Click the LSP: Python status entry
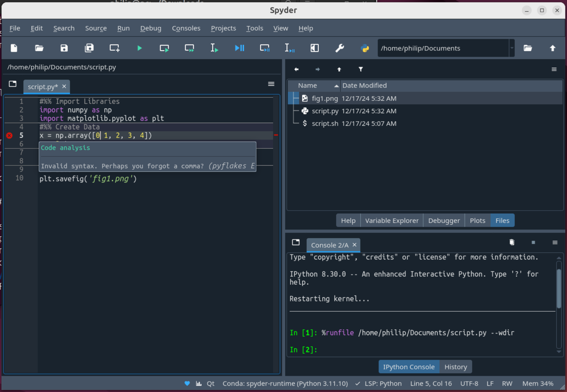Screen dimensions: 567x392 click(x=379, y=383)
